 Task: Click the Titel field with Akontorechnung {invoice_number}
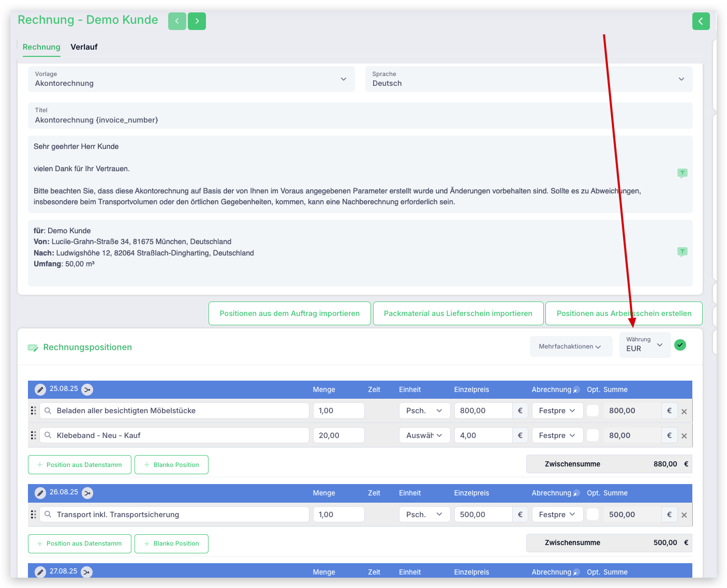click(x=360, y=115)
